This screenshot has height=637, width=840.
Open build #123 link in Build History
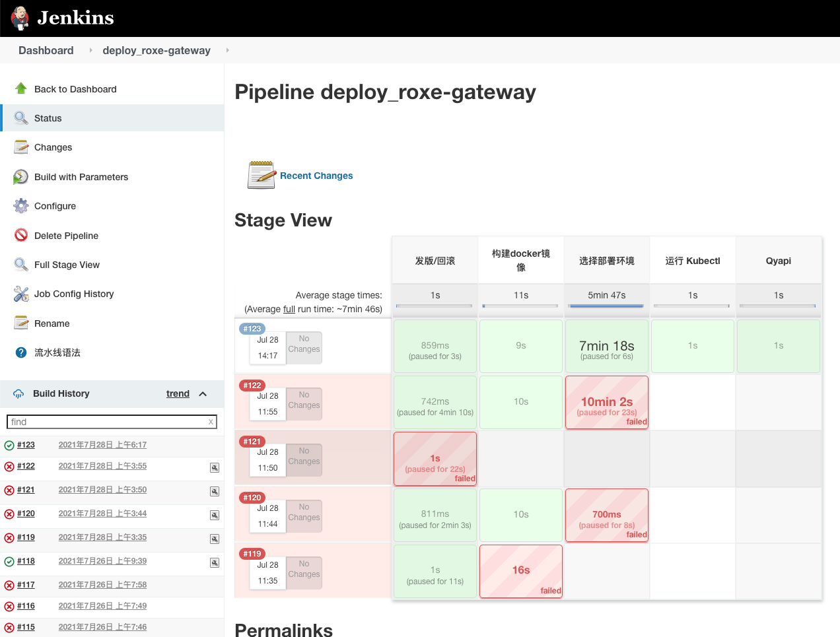click(26, 445)
